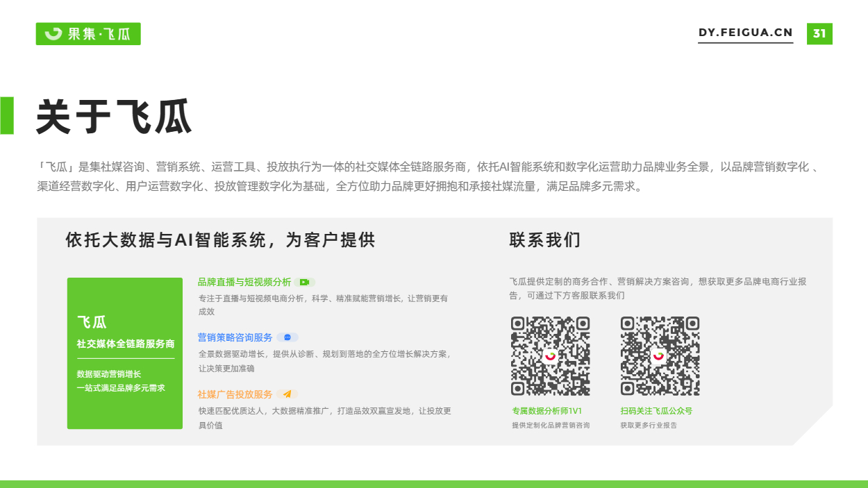Select 品牌直播与短视频分析 title
Screen dimensions: 868x488
(244, 282)
